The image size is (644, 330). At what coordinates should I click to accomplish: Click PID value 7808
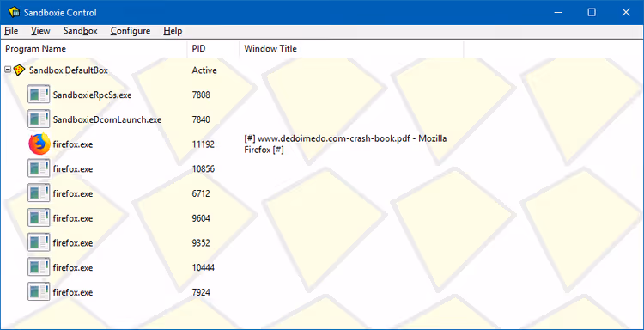tap(201, 95)
